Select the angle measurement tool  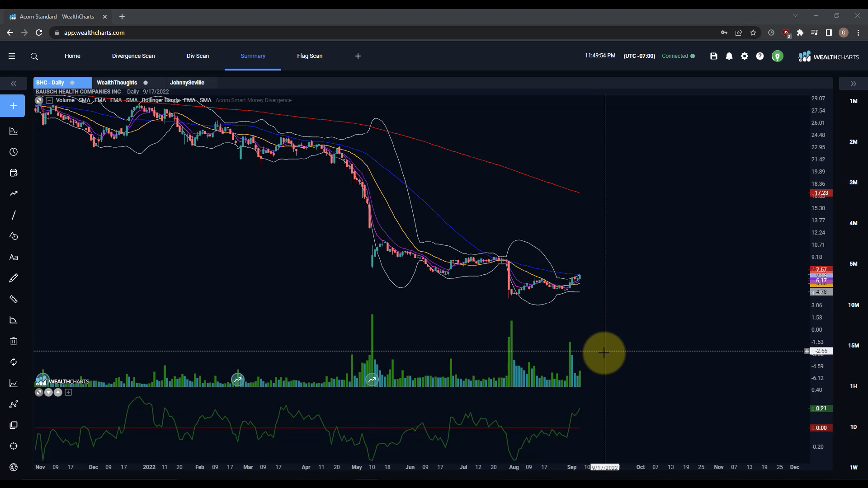14,320
